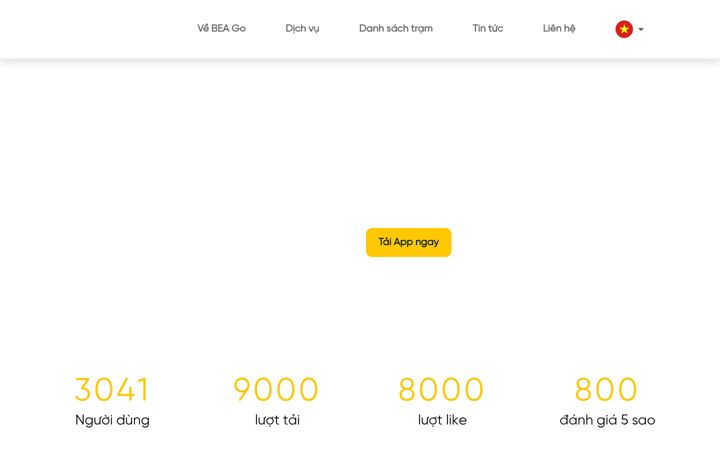Click the đánh giá 5 sao label
The height and width of the screenshot is (450, 720).
click(607, 420)
